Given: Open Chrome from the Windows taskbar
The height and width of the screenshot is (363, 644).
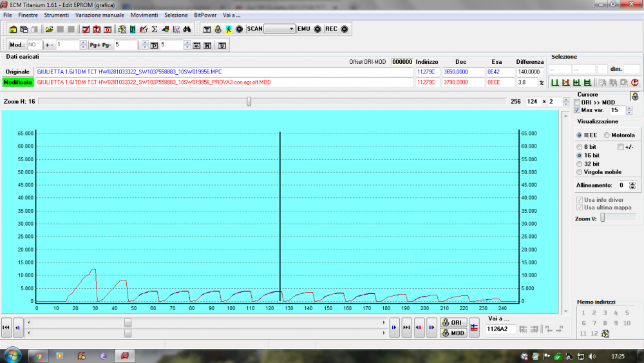Looking at the screenshot, I should click(x=38, y=356).
